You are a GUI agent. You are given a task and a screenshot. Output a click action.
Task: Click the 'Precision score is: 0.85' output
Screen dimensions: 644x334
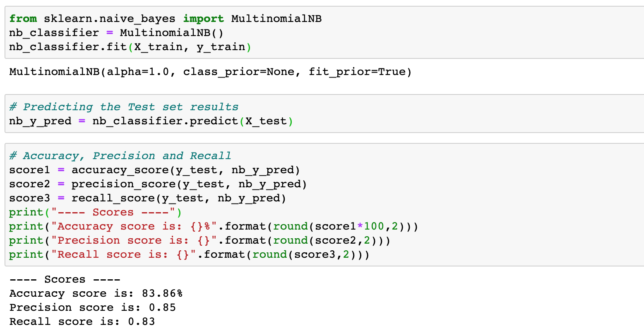coord(93,307)
